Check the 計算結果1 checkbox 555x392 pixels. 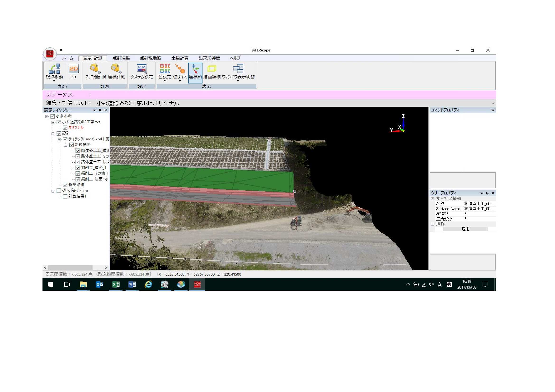[65, 196]
